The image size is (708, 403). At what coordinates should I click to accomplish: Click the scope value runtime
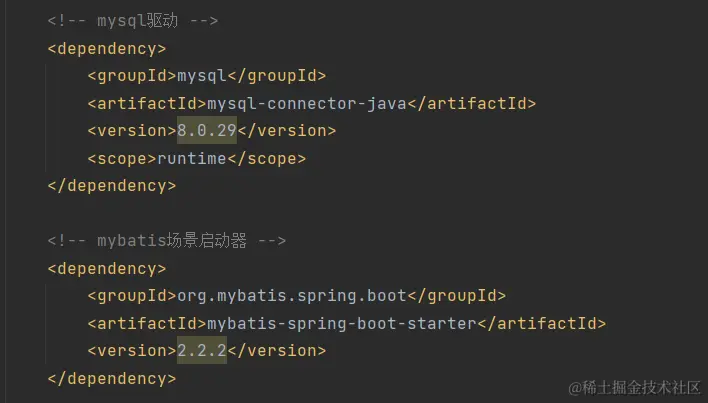[x=191, y=158]
